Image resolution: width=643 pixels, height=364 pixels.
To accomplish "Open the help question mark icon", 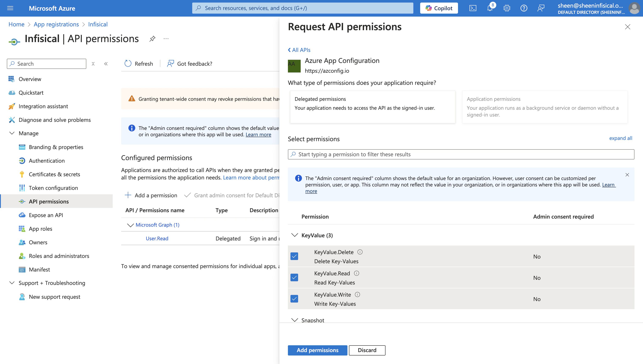I will coord(524,8).
